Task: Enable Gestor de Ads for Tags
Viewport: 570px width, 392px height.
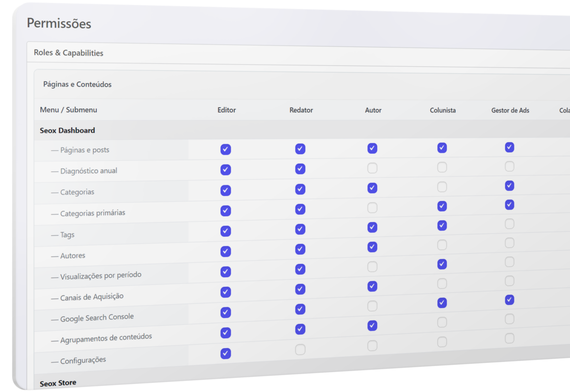Action: coord(509,224)
